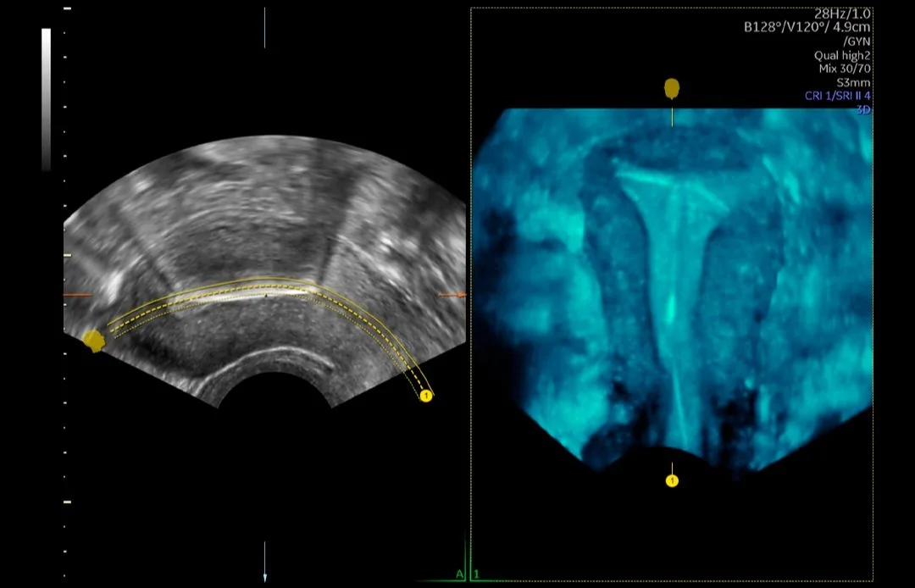The height and width of the screenshot is (588, 915).
Task: Toggle the yellow probe orientation marker on B-mode
Action: [95, 339]
